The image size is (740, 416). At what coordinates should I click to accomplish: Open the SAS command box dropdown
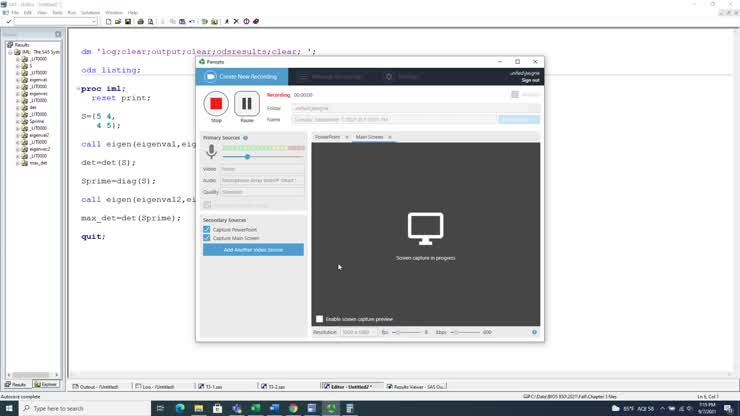pos(94,21)
